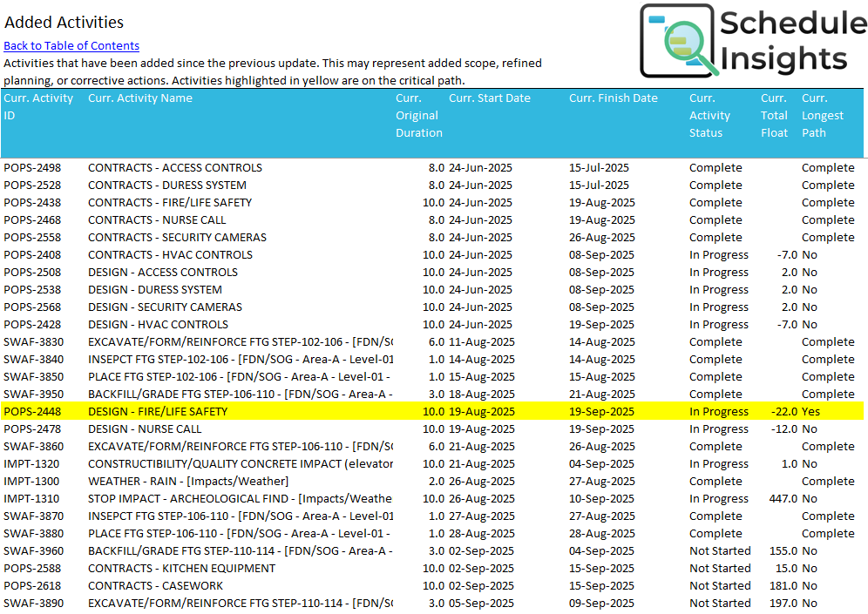Click the STOP IMPACT - ARCHEOLOGICAL FIND row name
The width and height of the screenshot is (868, 614).
[240, 499]
